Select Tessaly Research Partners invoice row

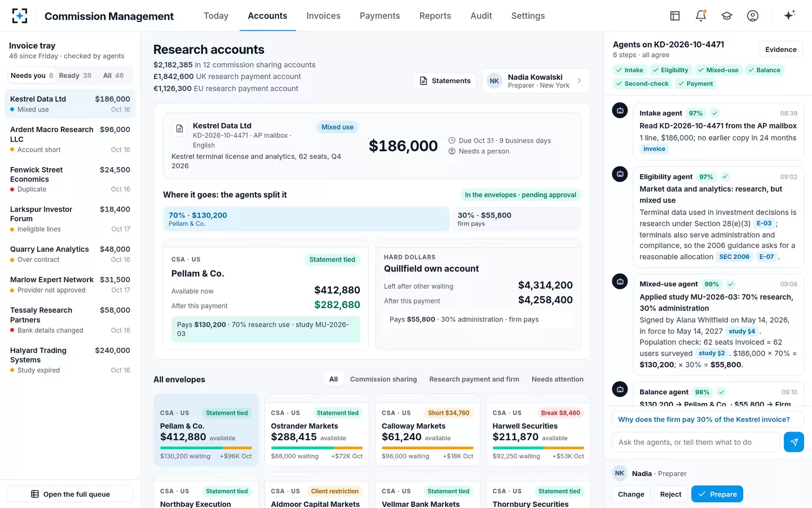70,320
